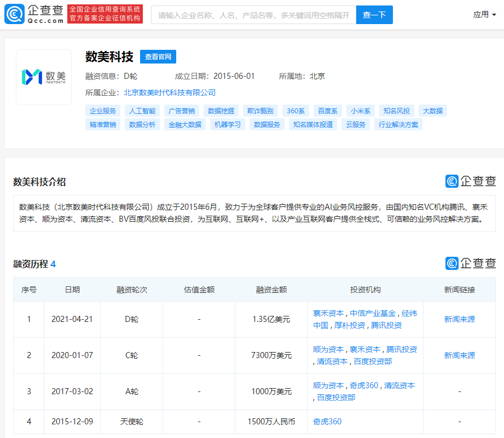Open 奇虎360 link in 天使轮 row
Screen dimensions: 504x438
tap(327, 421)
